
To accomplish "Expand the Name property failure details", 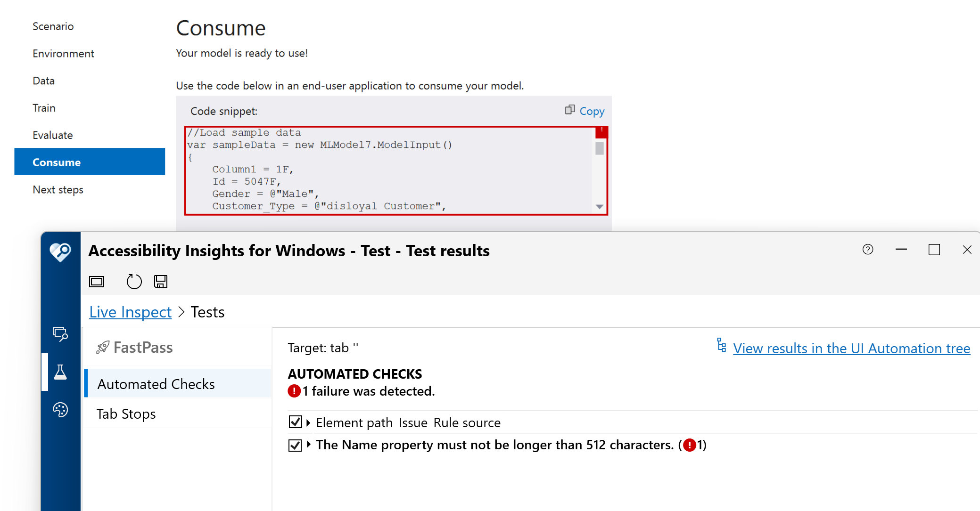I will coord(309,445).
